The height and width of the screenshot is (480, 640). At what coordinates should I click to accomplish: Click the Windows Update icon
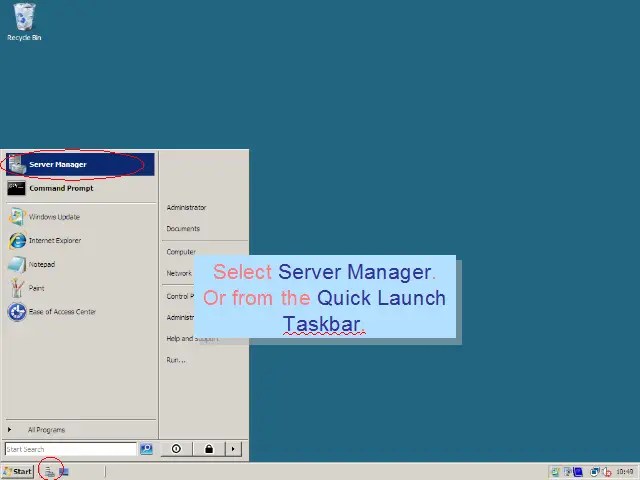17,217
